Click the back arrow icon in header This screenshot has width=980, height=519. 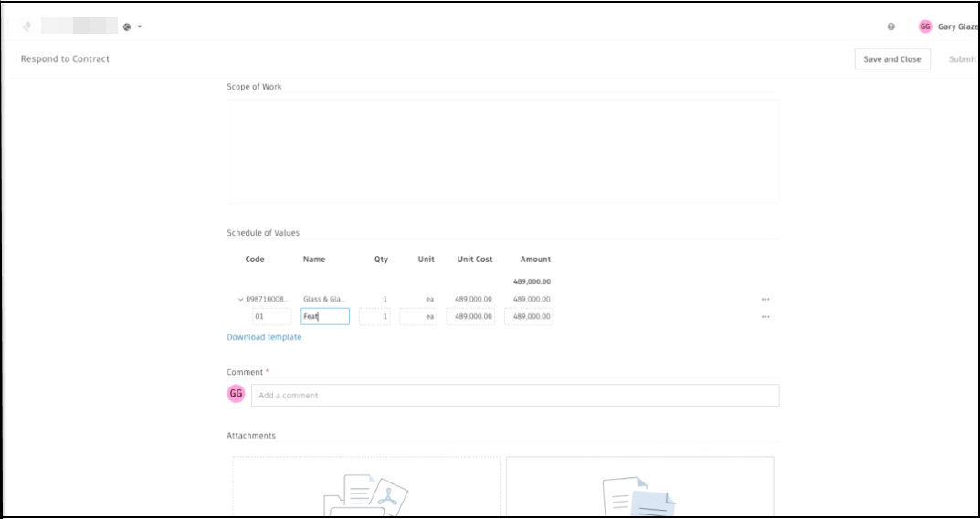tap(26, 26)
